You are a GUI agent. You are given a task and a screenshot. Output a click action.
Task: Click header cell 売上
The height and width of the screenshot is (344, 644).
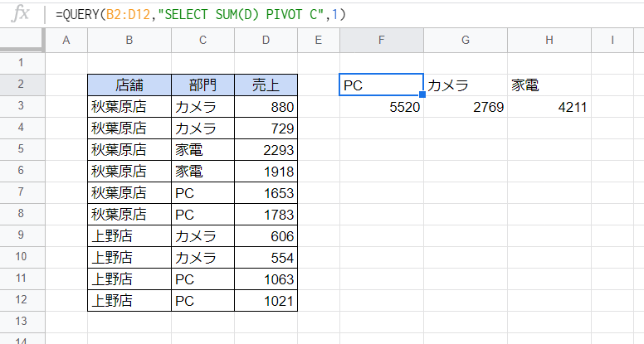pyautogui.click(x=266, y=85)
